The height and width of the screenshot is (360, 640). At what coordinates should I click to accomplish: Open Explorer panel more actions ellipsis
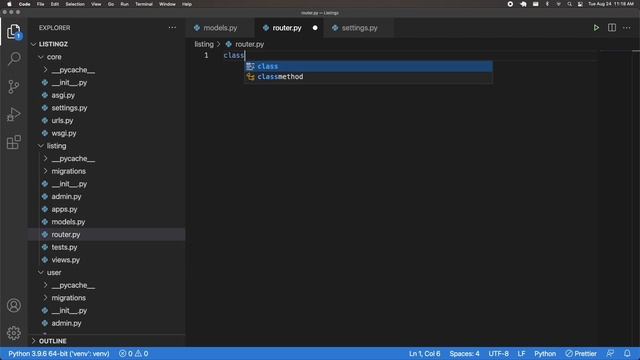click(172, 28)
